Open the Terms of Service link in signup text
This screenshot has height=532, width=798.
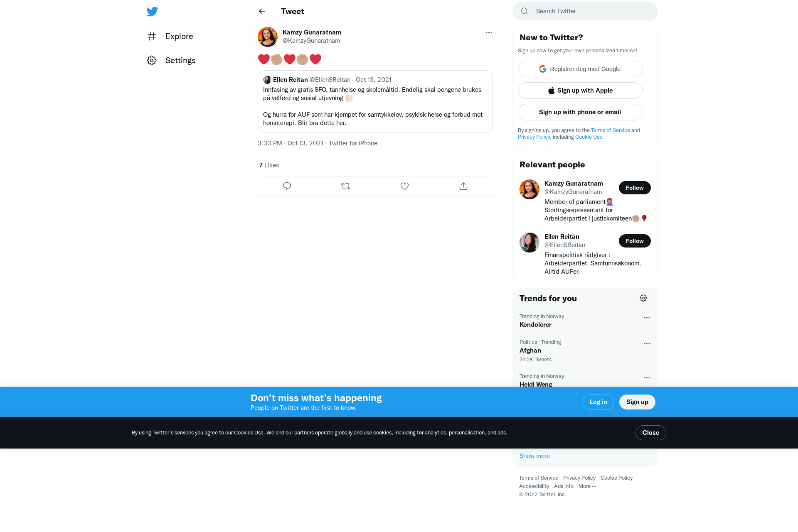tap(611, 130)
